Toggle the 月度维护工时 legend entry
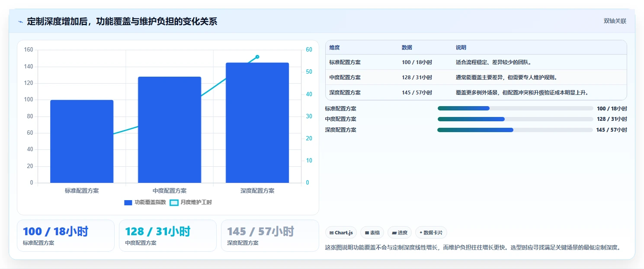 pyautogui.click(x=191, y=202)
